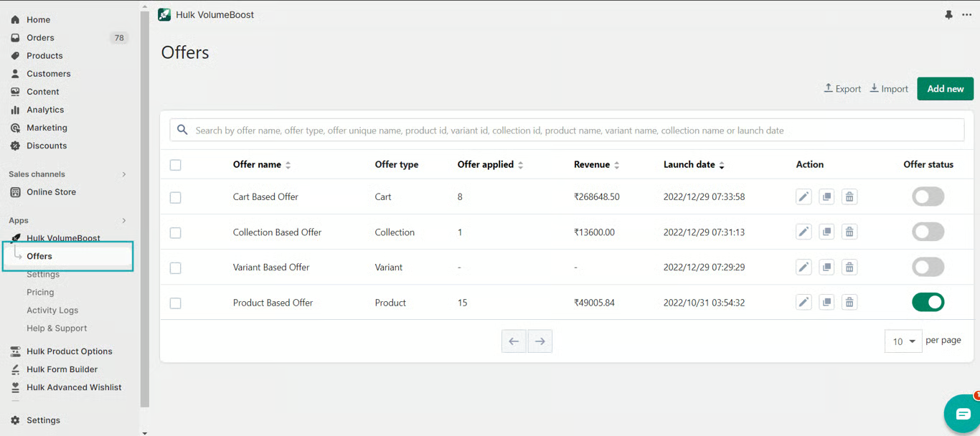Click the Export link
The height and width of the screenshot is (436, 980).
click(842, 89)
